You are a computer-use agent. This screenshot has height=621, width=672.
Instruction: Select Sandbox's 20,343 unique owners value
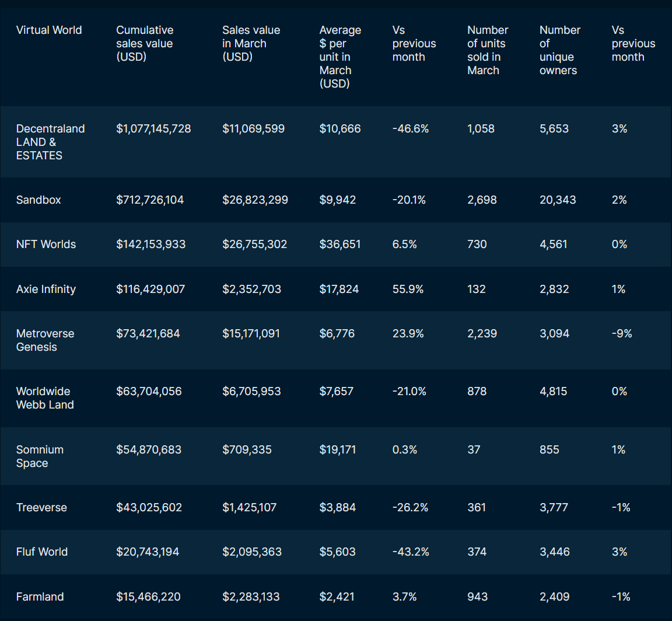(x=558, y=200)
